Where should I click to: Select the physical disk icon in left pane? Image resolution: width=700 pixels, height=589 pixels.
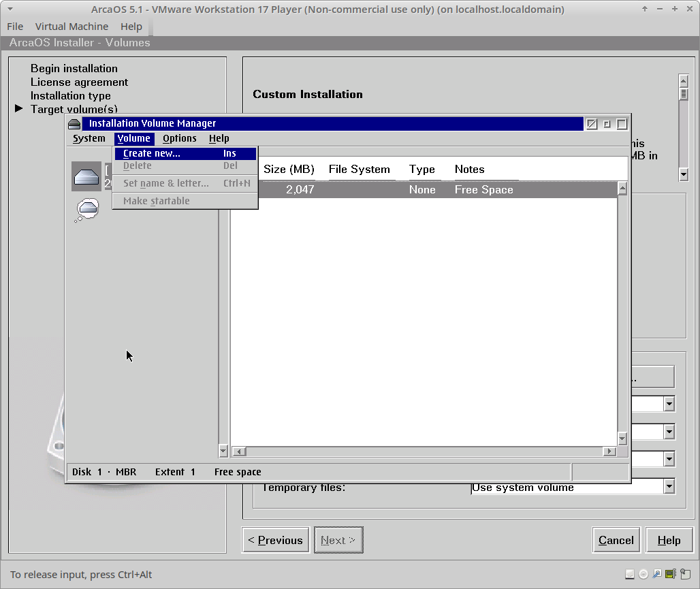[86, 176]
